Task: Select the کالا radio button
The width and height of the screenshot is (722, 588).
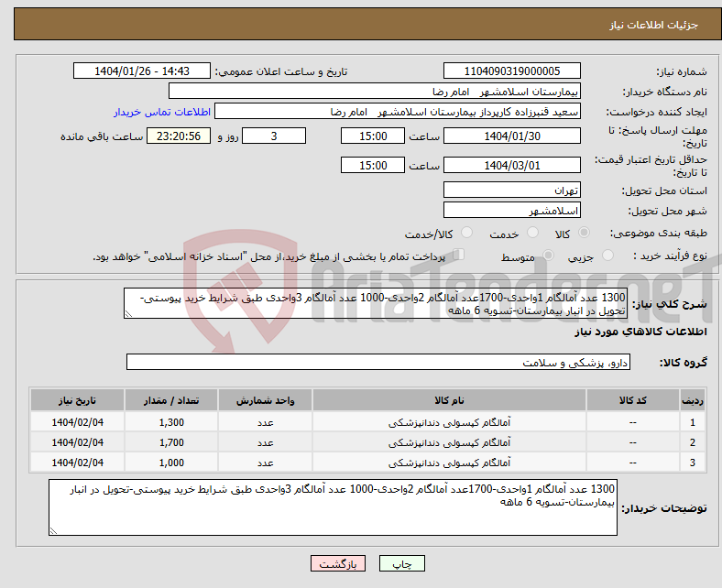Action: (585, 234)
